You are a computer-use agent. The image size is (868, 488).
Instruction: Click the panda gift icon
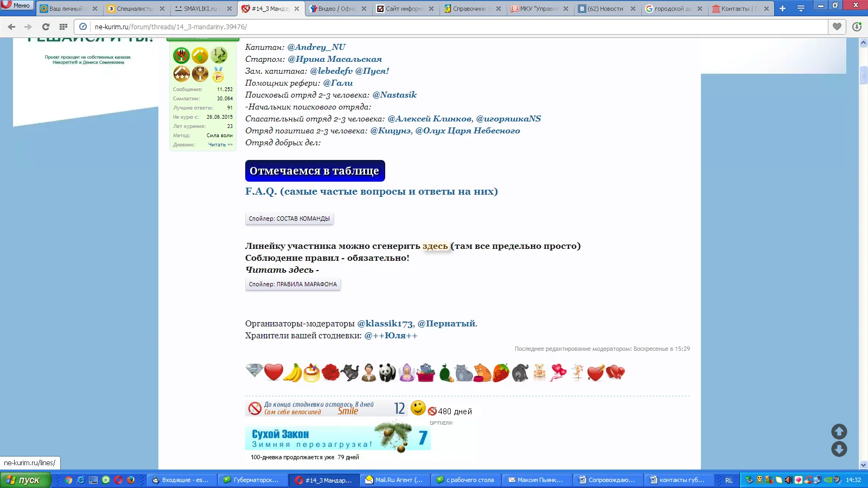tap(387, 373)
